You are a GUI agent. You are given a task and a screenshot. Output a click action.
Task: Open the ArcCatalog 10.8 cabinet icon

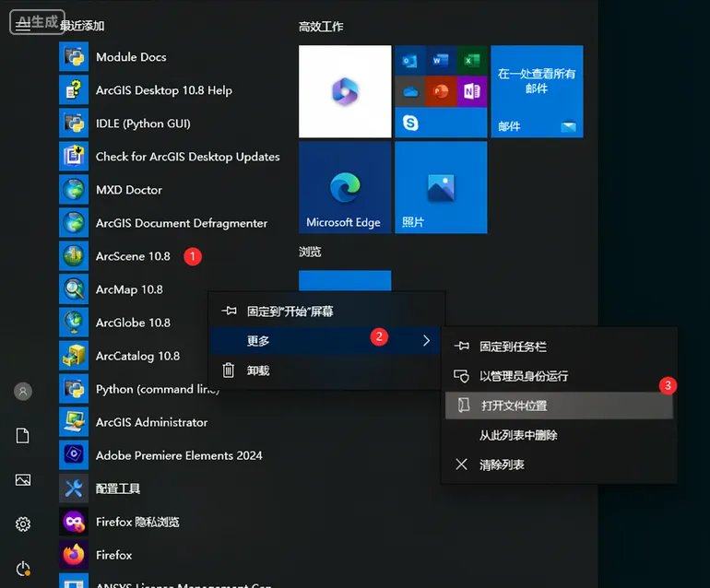(x=74, y=356)
